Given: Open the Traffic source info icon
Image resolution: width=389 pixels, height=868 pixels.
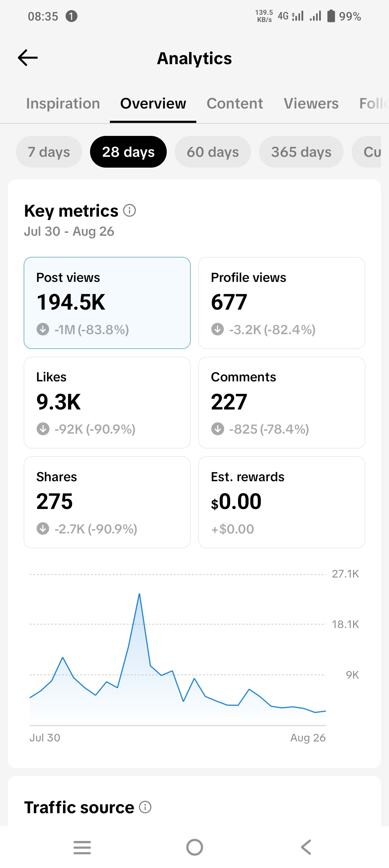Looking at the screenshot, I should (145, 807).
